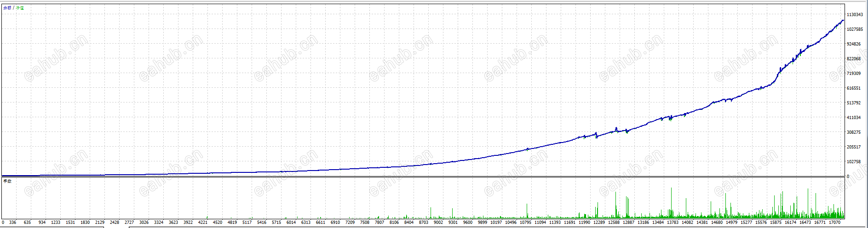Click the 手数 lots panel label

(7, 181)
